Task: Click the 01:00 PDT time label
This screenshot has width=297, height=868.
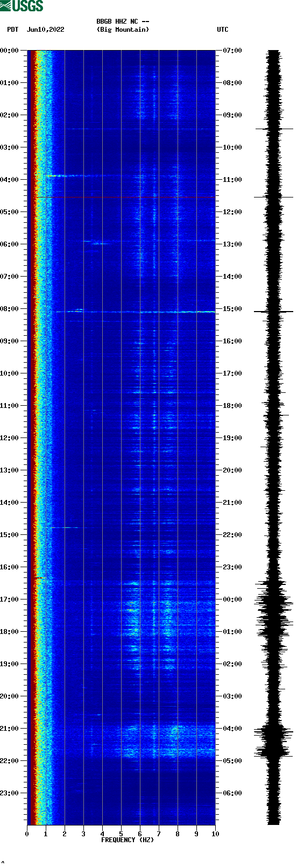Action: pos(10,83)
